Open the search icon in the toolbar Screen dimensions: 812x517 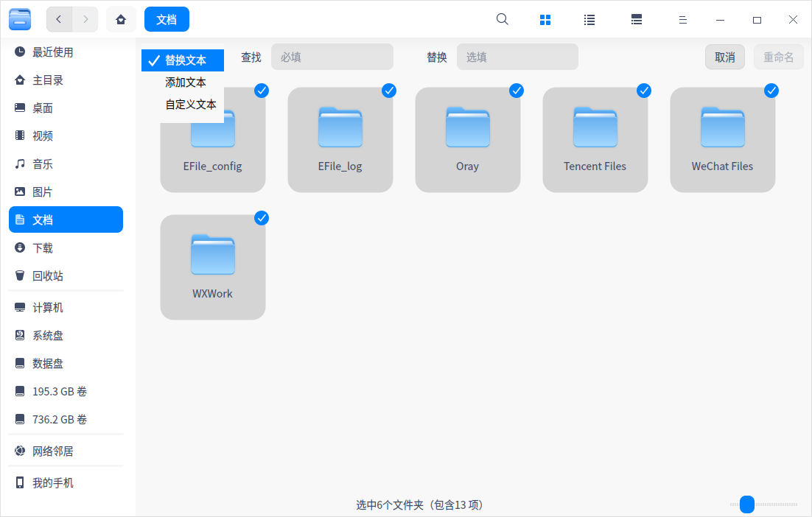click(502, 19)
